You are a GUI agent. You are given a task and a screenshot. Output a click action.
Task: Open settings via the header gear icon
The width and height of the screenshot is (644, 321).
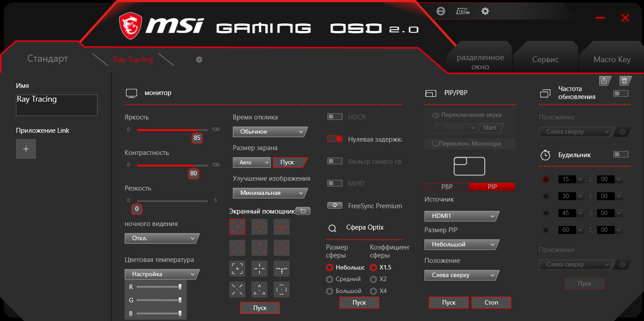click(485, 11)
